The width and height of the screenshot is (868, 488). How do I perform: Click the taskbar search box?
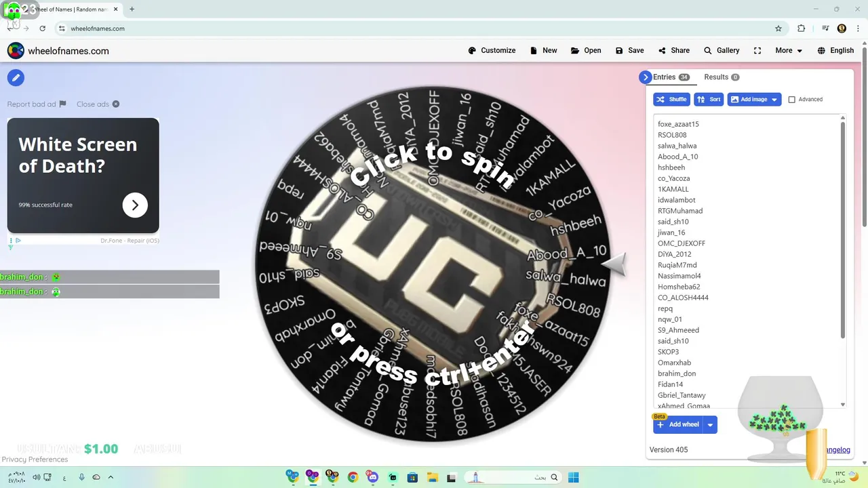point(512,477)
